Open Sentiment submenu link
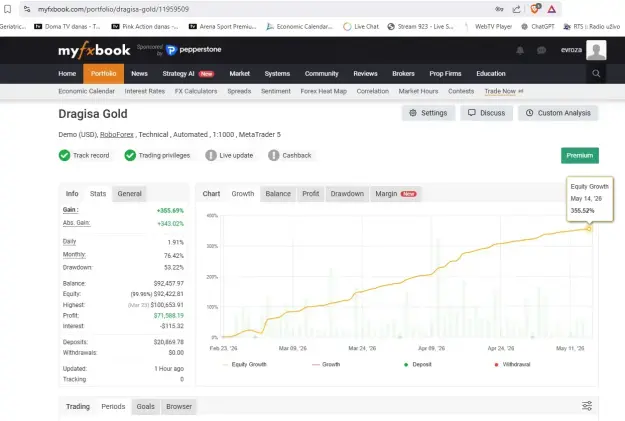625x421 pixels. (x=276, y=91)
